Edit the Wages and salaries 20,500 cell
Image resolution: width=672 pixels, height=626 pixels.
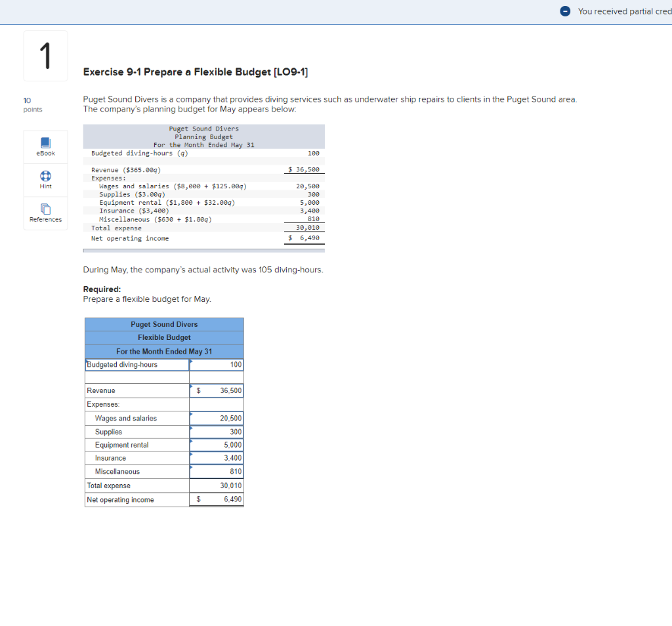point(217,418)
